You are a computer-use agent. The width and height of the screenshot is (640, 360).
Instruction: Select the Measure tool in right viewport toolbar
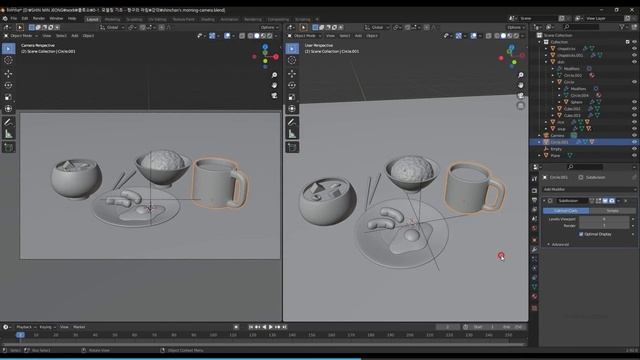pyautogui.click(x=292, y=133)
